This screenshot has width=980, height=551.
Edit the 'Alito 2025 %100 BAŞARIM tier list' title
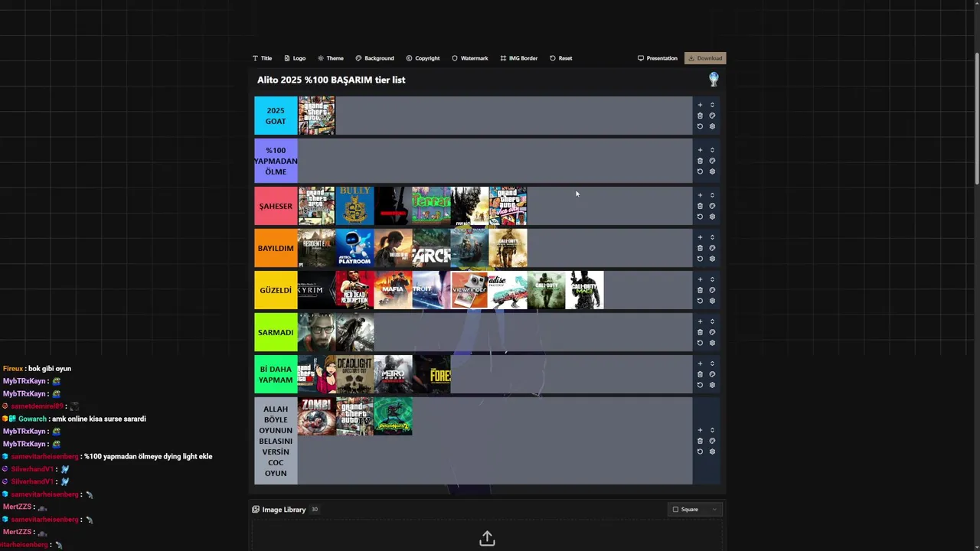[x=332, y=80]
